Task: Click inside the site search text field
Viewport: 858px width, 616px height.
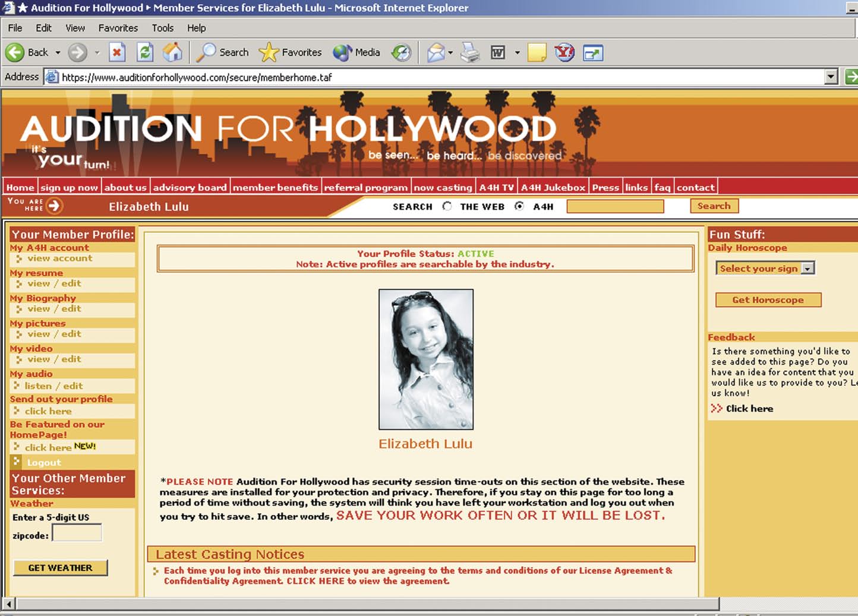Action: (615, 206)
